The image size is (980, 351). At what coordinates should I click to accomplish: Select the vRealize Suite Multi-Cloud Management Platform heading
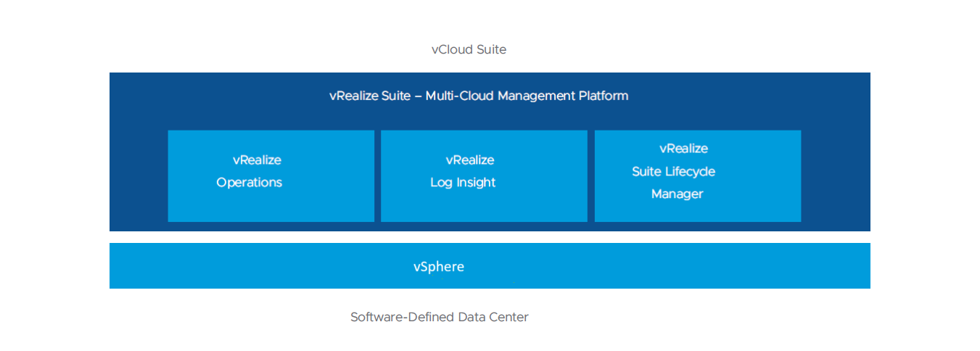pos(479,96)
